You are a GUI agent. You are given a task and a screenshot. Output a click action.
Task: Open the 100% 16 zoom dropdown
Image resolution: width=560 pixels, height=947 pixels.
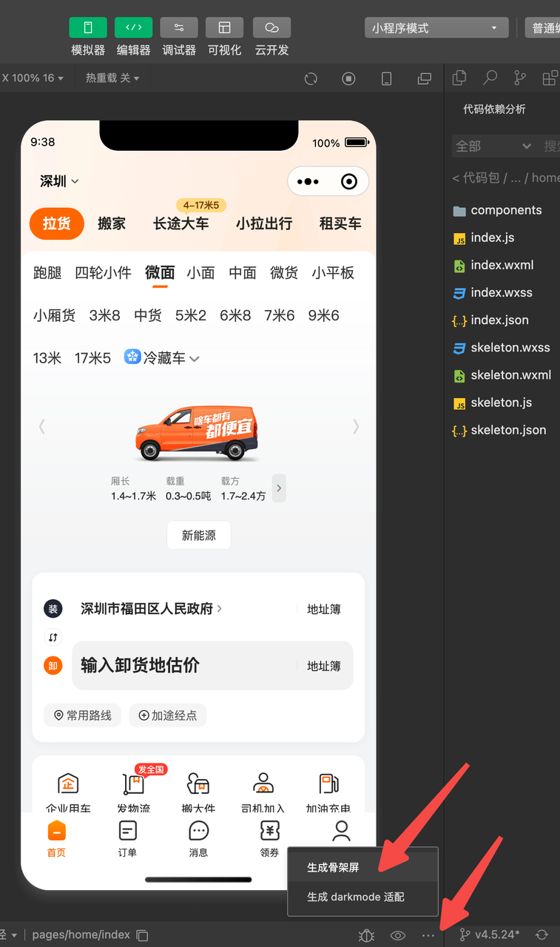point(33,78)
